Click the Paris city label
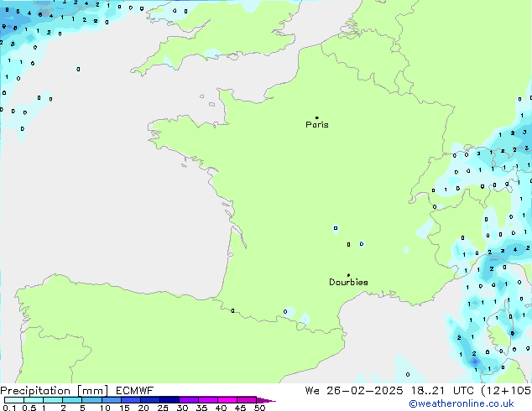 click(317, 125)
